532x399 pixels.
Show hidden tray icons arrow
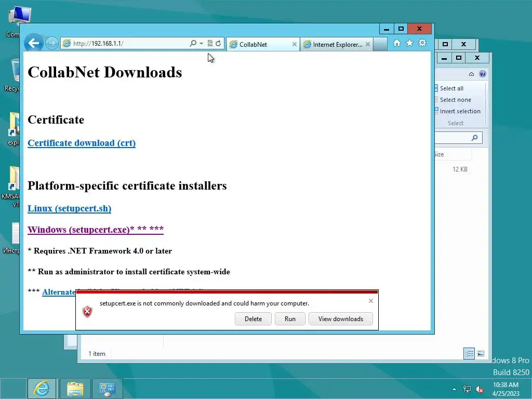[454, 389]
